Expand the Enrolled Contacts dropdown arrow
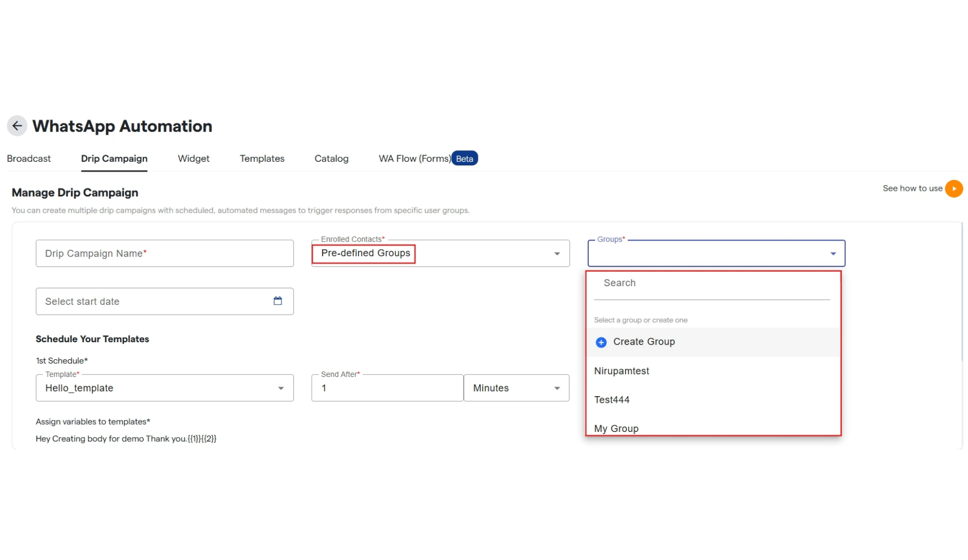 [557, 254]
